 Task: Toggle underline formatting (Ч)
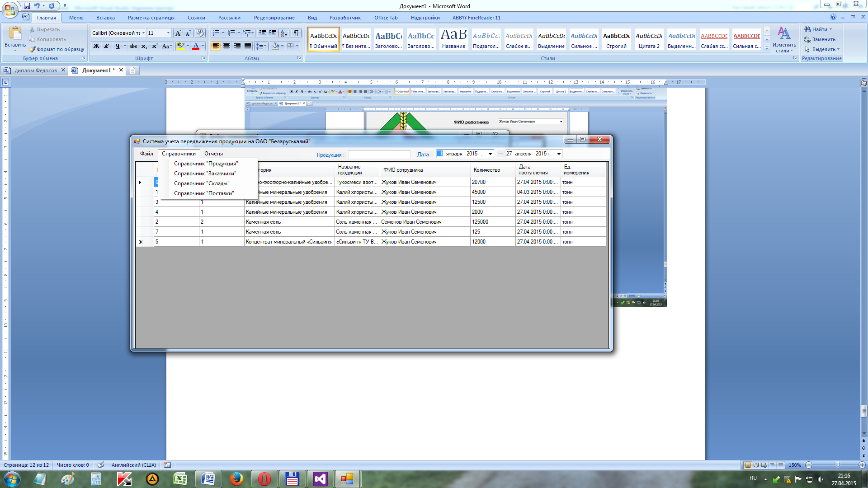[118, 46]
